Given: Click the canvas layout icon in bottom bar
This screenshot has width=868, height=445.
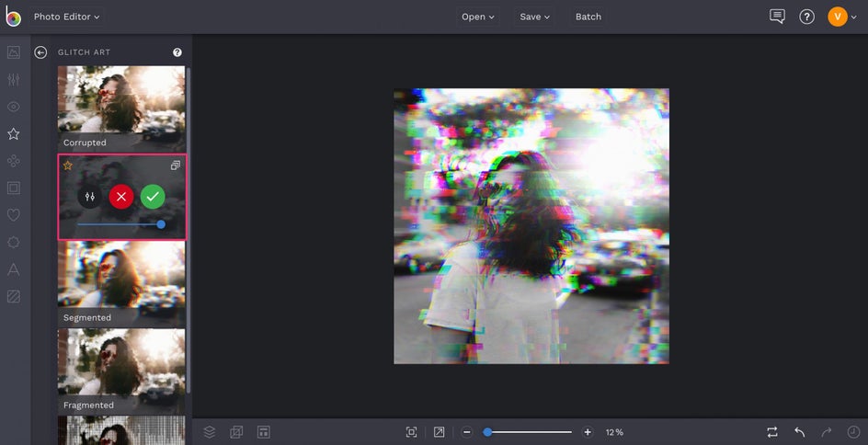Looking at the screenshot, I should (264, 432).
